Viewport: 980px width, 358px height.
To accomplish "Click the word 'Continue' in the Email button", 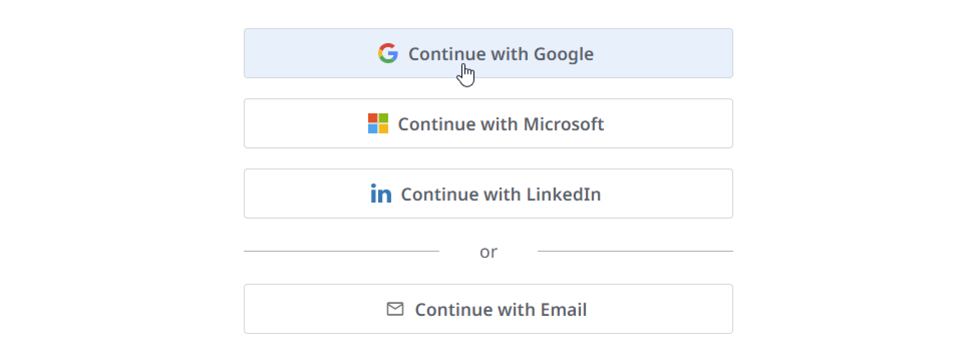I will point(453,310).
